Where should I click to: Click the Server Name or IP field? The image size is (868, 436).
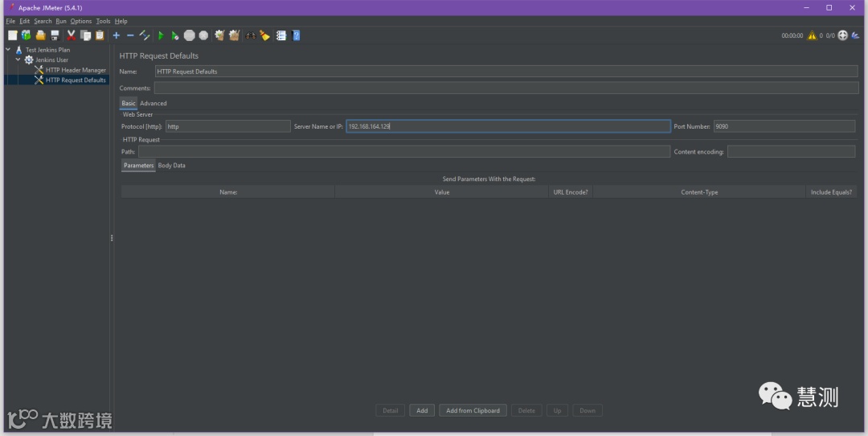(508, 126)
